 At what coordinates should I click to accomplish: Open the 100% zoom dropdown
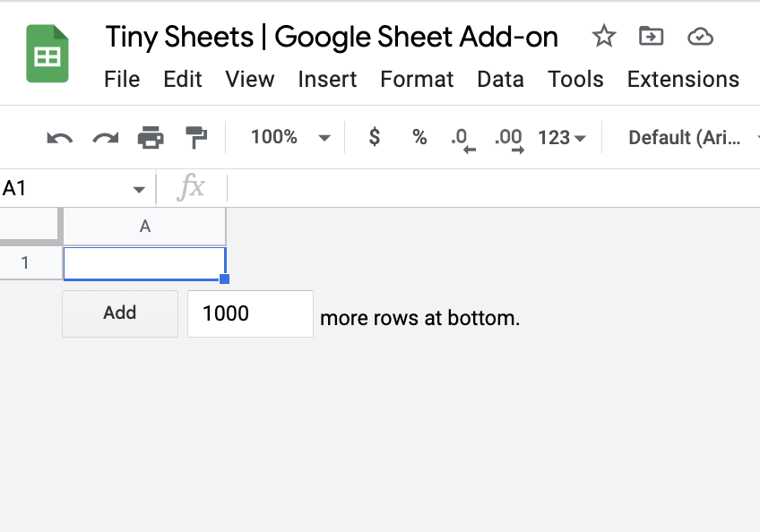pos(290,137)
